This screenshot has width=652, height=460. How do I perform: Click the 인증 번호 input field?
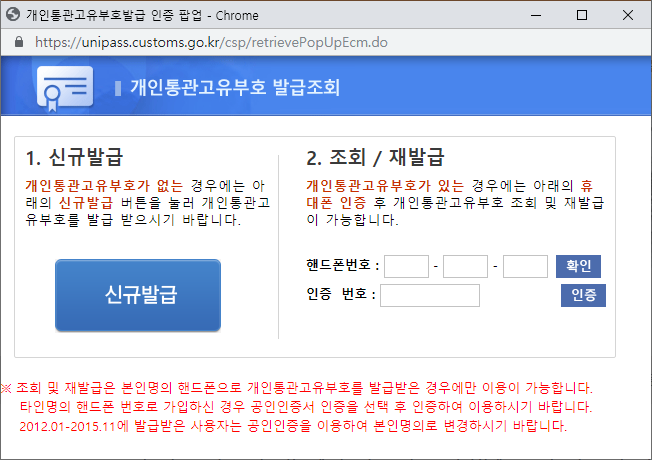[x=430, y=295]
